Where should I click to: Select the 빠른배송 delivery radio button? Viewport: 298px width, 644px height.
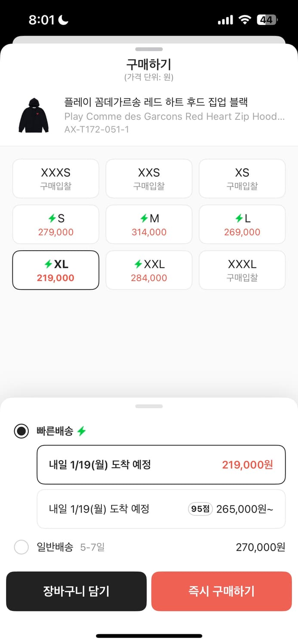click(x=21, y=431)
